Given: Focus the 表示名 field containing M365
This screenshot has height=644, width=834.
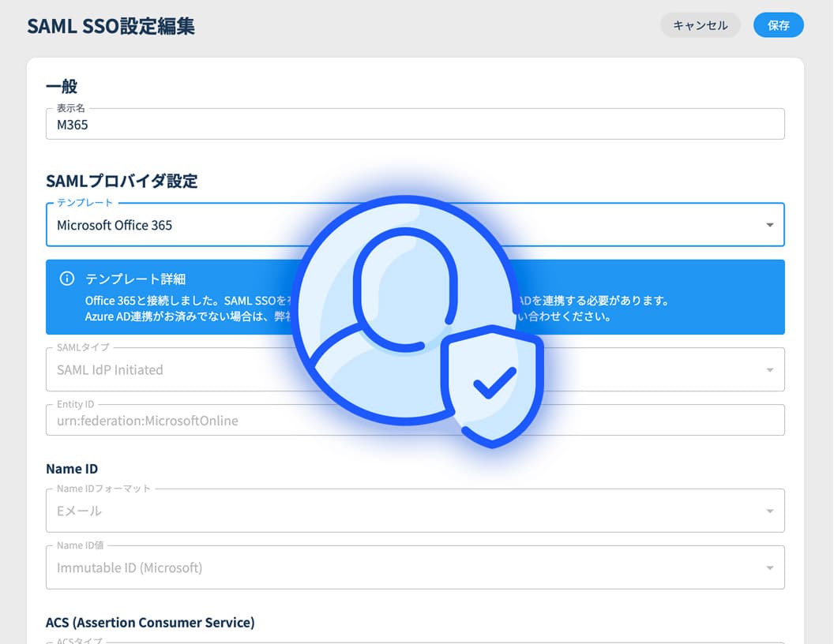Looking at the screenshot, I should (415, 125).
